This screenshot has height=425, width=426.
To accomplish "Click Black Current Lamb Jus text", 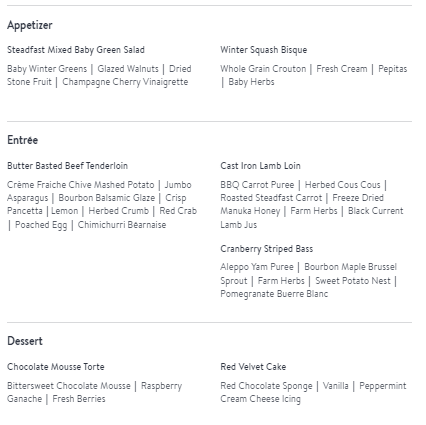I will click(312, 218).
